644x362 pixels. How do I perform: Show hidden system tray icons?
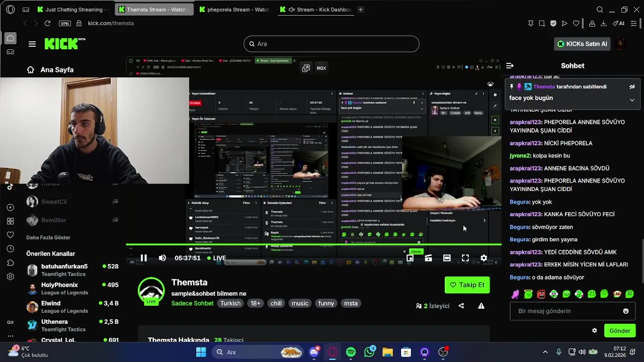[545, 352]
